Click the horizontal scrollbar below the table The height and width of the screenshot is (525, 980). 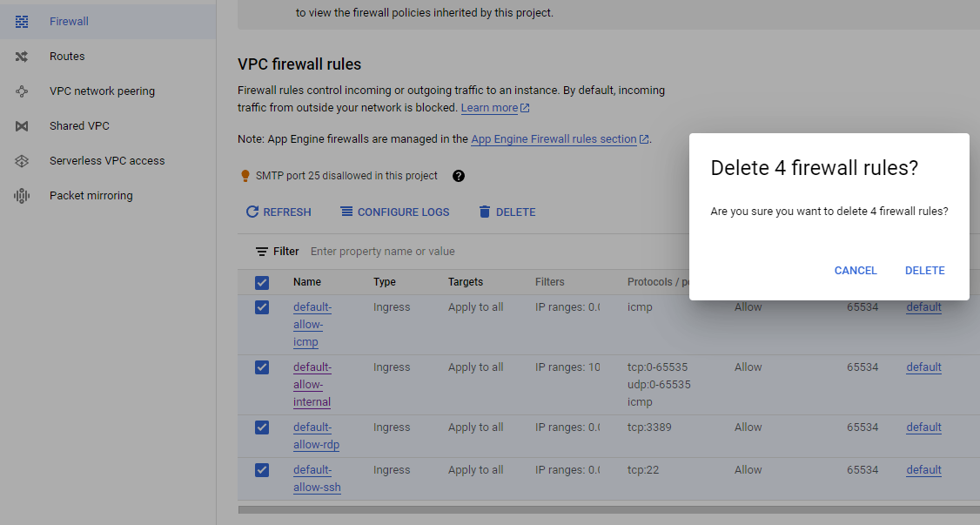click(522, 509)
